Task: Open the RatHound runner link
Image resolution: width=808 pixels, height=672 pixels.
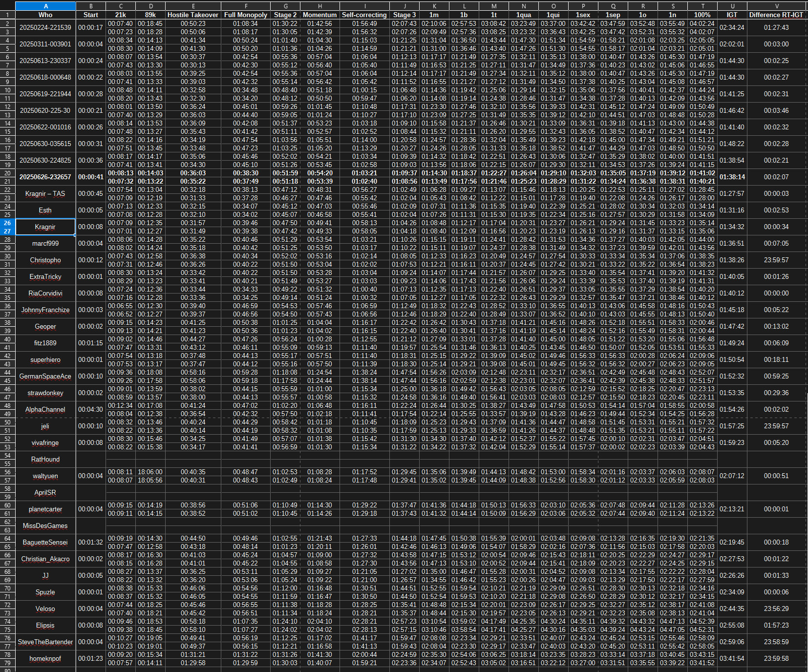Action: point(45,460)
